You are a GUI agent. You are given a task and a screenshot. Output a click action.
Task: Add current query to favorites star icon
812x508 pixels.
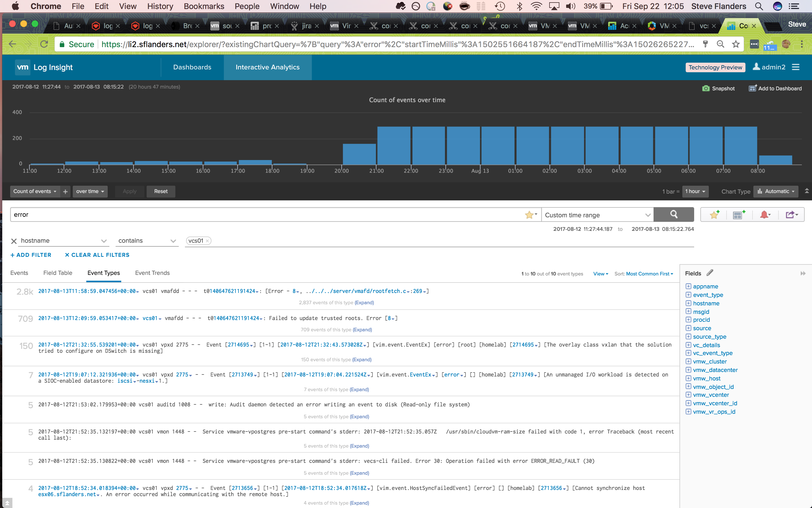click(714, 214)
